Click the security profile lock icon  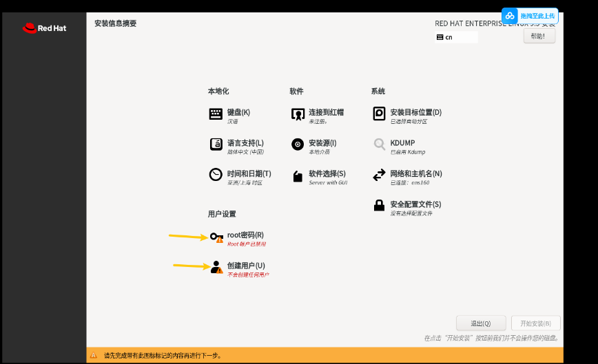(379, 205)
